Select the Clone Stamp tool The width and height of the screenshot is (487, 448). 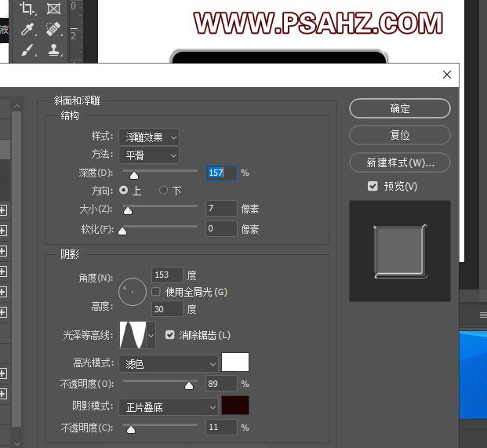[54, 50]
